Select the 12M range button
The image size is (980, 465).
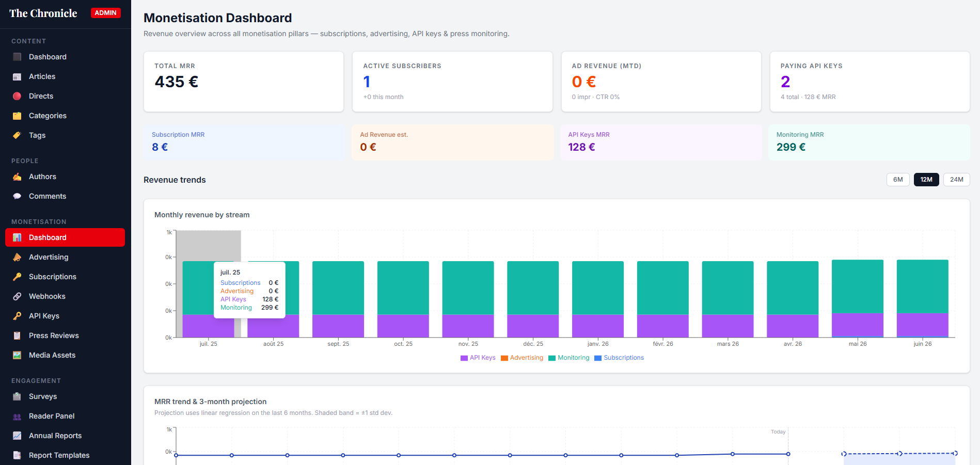point(926,180)
